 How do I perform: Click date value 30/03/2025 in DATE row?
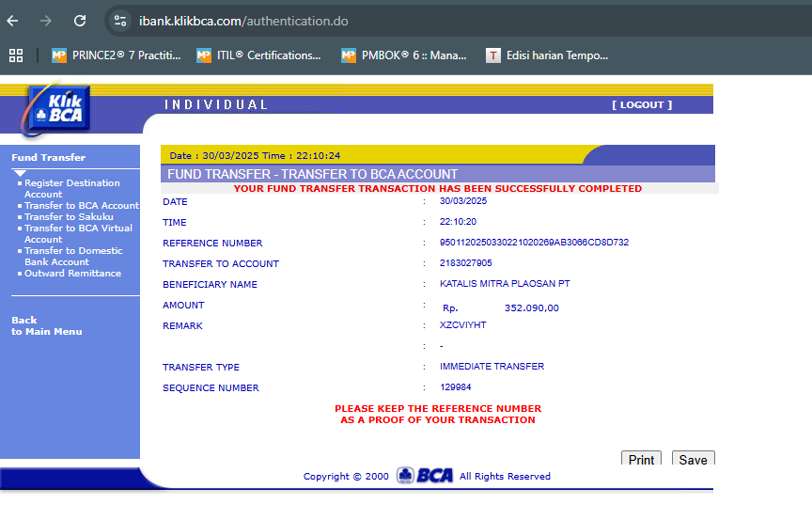pyautogui.click(x=463, y=201)
